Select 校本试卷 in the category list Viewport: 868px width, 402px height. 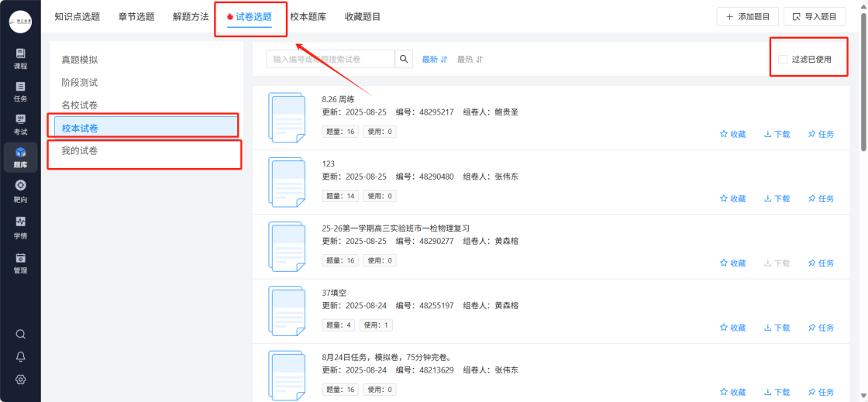click(x=146, y=128)
